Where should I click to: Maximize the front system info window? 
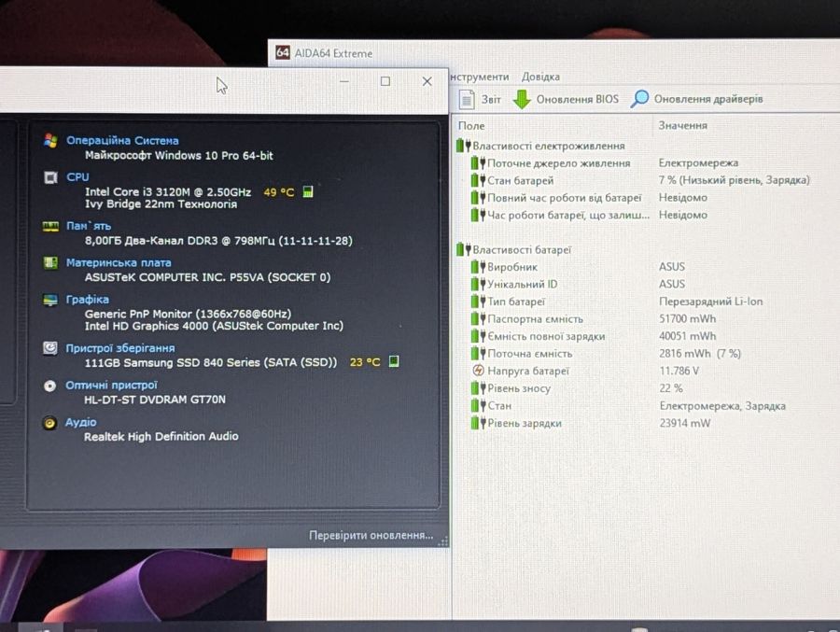coord(385,81)
